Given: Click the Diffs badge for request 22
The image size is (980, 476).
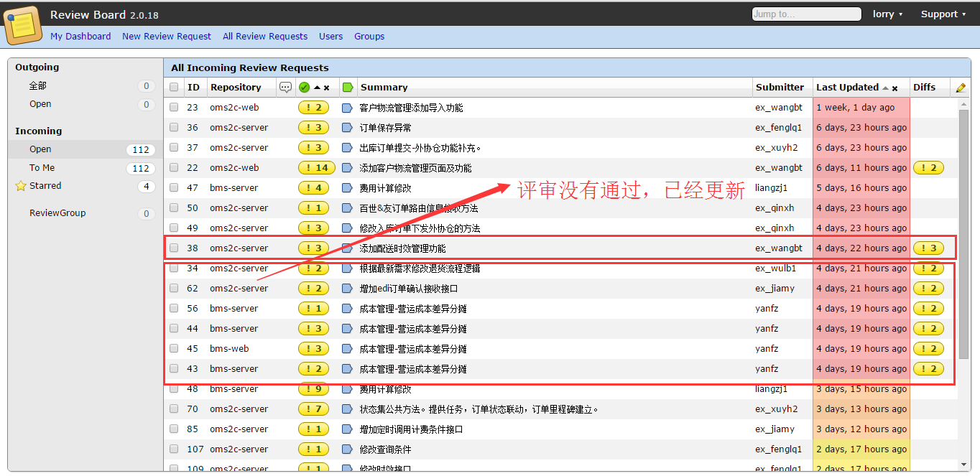Looking at the screenshot, I should click(x=928, y=168).
